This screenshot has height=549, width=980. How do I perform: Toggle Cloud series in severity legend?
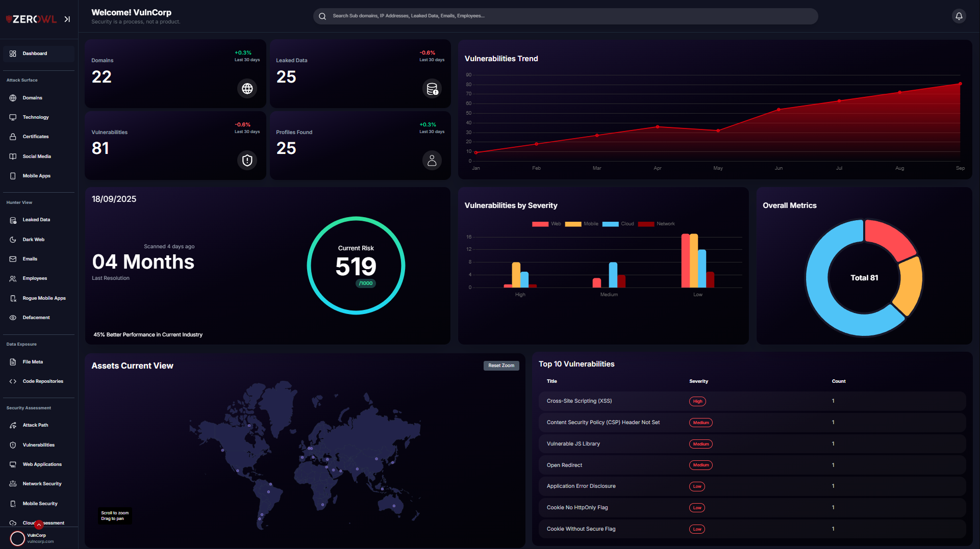(x=618, y=224)
